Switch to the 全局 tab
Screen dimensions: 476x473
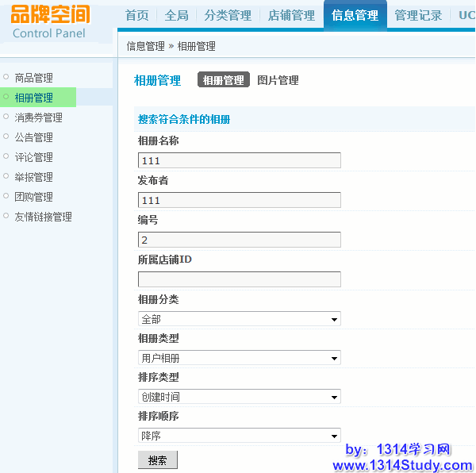pyautogui.click(x=177, y=15)
